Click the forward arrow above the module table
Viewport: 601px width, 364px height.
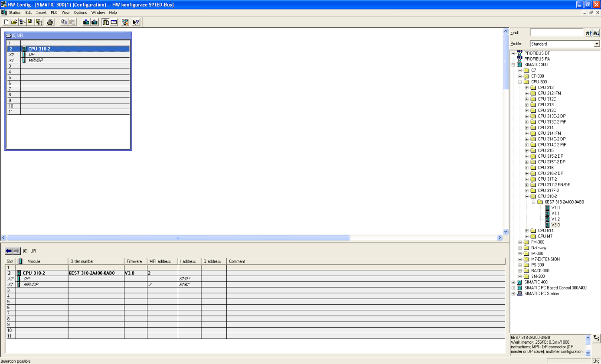(x=16, y=251)
